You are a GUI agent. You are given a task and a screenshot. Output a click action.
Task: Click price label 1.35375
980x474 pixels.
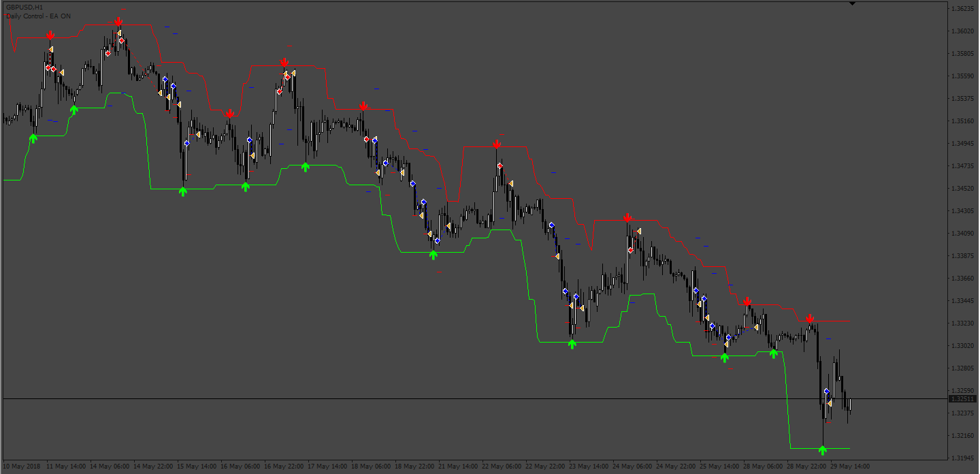[964, 99]
